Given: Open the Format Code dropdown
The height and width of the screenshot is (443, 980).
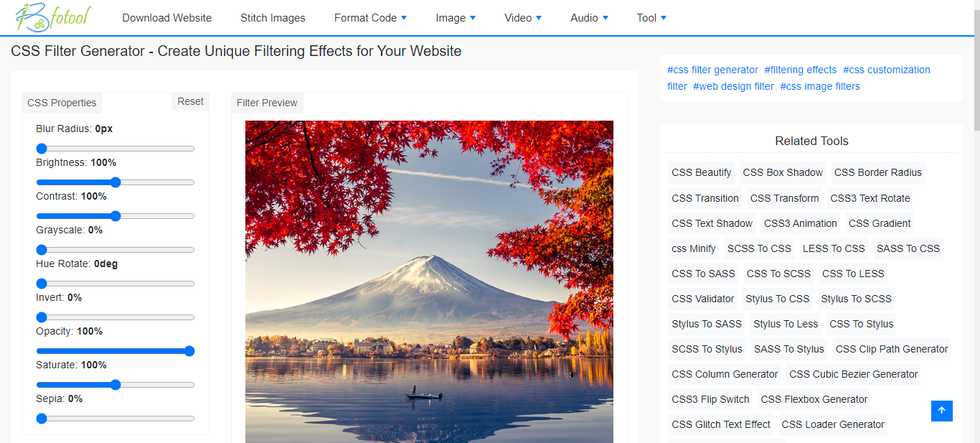Looking at the screenshot, I should [370, 17].
